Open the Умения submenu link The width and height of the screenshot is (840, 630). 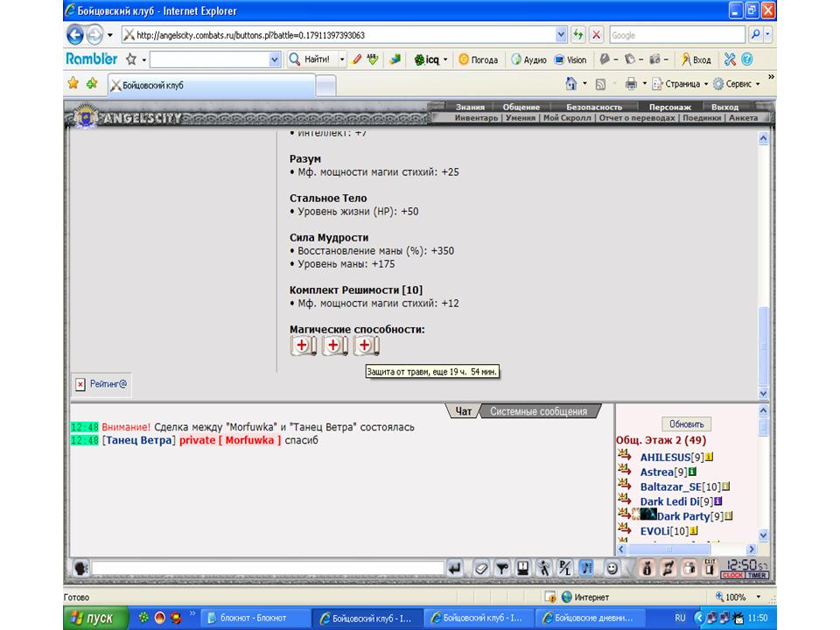(520, 118)
